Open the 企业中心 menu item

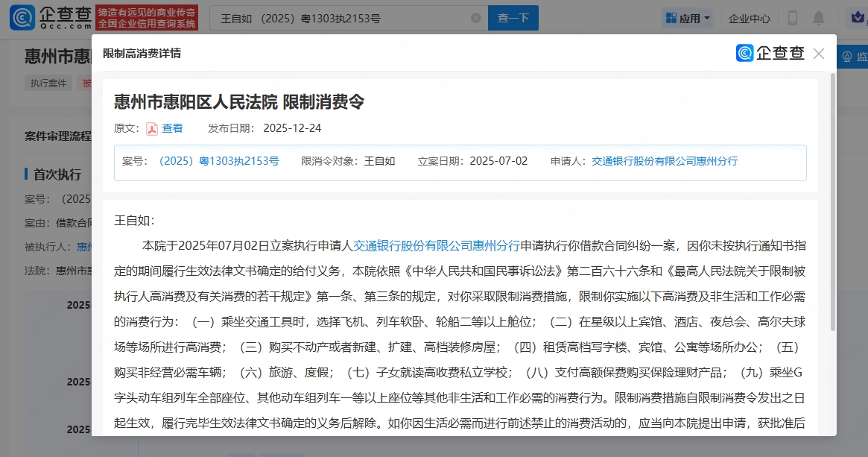coord(749,18)
